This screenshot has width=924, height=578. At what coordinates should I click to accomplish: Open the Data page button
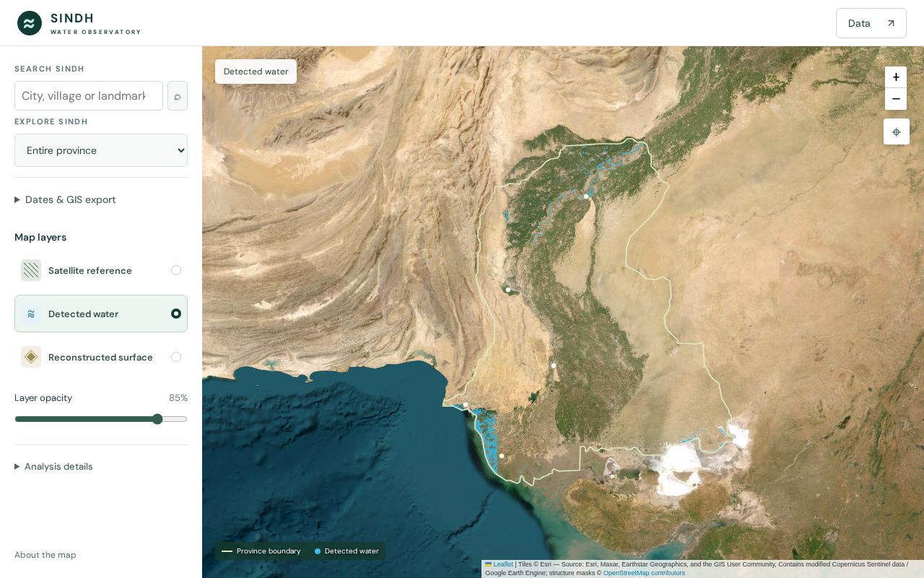pos(871,23)
